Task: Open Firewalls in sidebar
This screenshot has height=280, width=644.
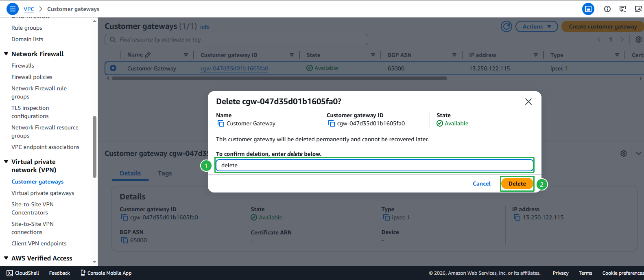Action: 23,66
